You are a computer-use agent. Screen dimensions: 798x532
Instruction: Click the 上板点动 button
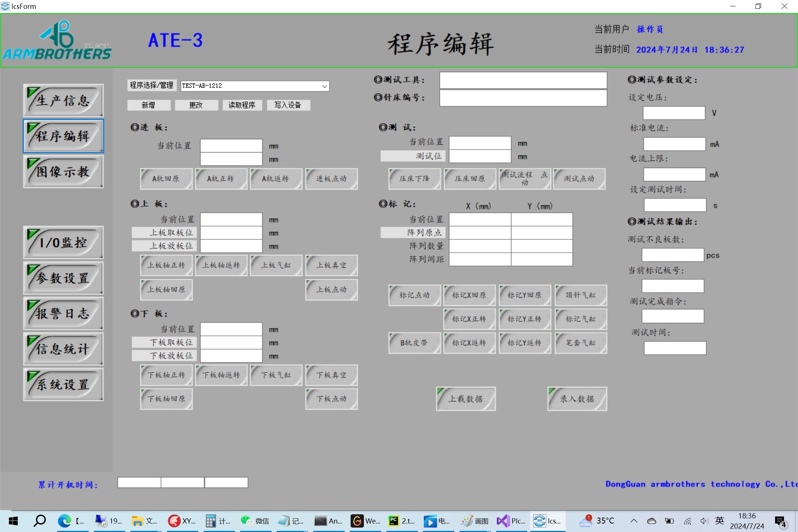point(331,290)
